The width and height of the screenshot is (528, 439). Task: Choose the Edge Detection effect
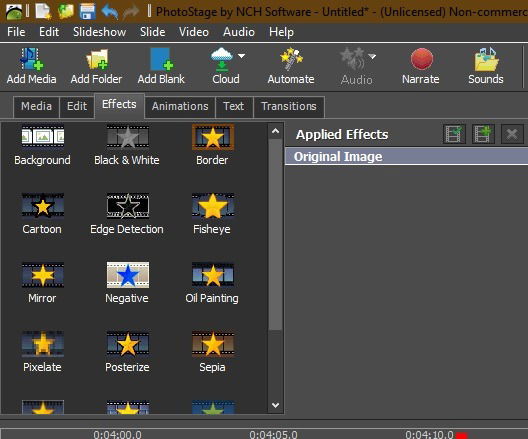(127, 214)
